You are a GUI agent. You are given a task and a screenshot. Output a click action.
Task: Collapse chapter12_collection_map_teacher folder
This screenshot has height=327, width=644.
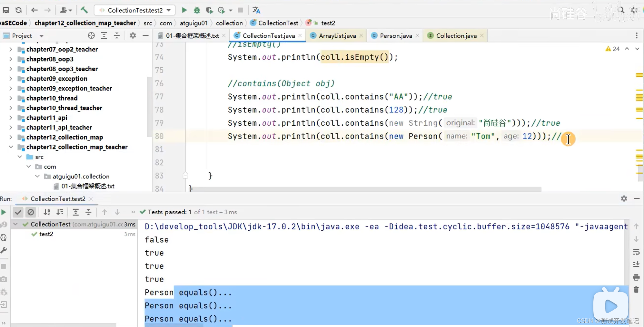point(11,147)
